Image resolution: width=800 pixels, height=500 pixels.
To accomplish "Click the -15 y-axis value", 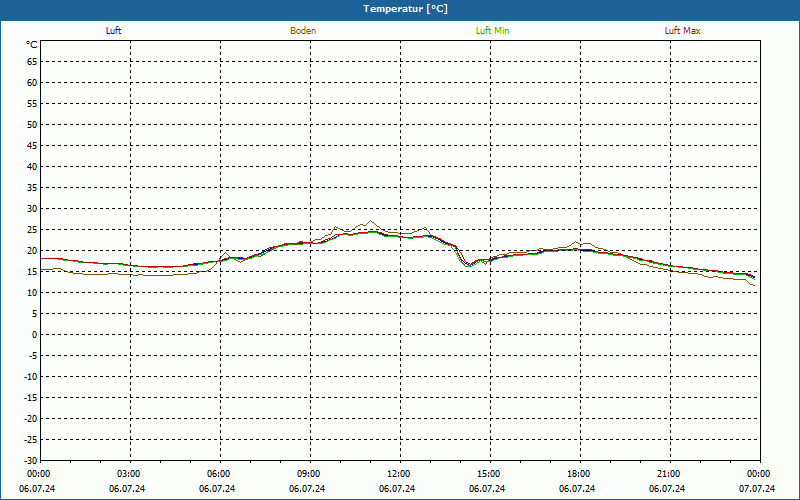I will click(31, 397).
